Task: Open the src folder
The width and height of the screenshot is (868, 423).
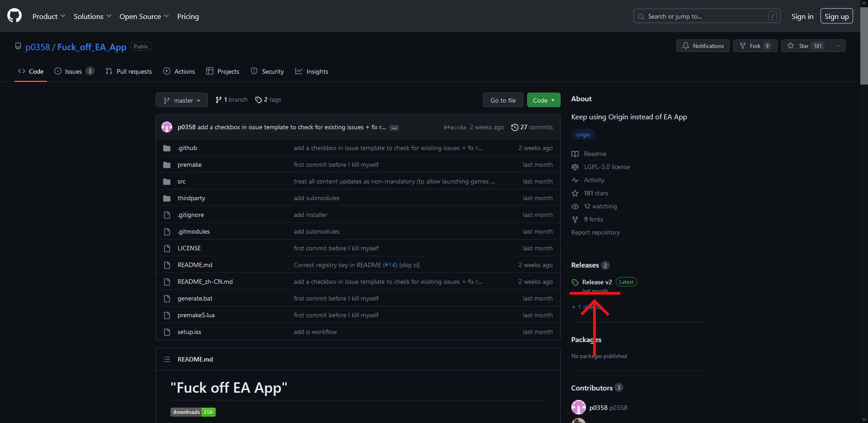Action: (x=182, y=181)
